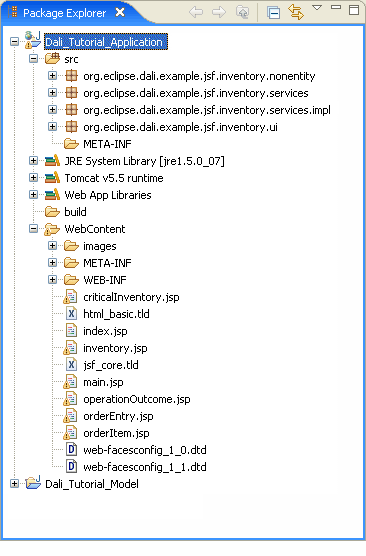Screen dimensions: 366x556
Task: Select main.jsp file
Action: (103, 382)
